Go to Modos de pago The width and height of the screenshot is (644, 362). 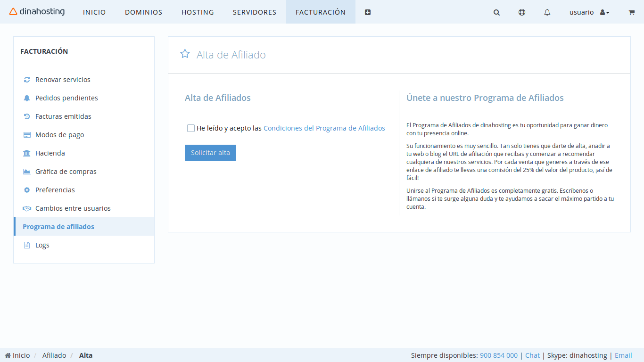click(59, 135)
